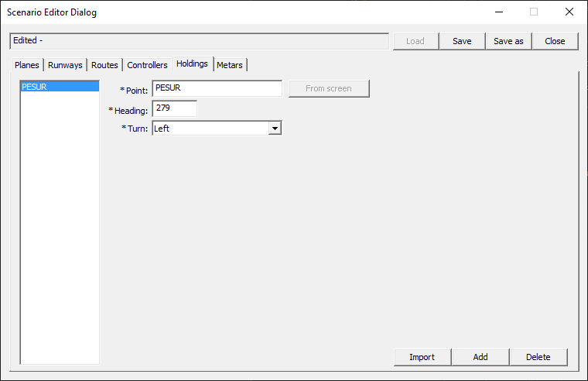Click the Edited status text field
The width and height of the screenshot is (588, 381).
199,41
